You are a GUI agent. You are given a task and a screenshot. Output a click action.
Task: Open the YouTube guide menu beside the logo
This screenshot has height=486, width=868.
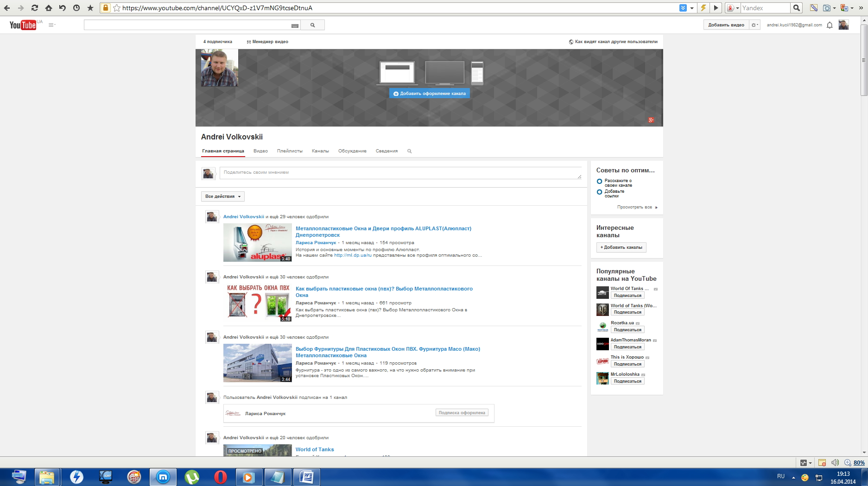pyautogui.click(x=51, y=25)
